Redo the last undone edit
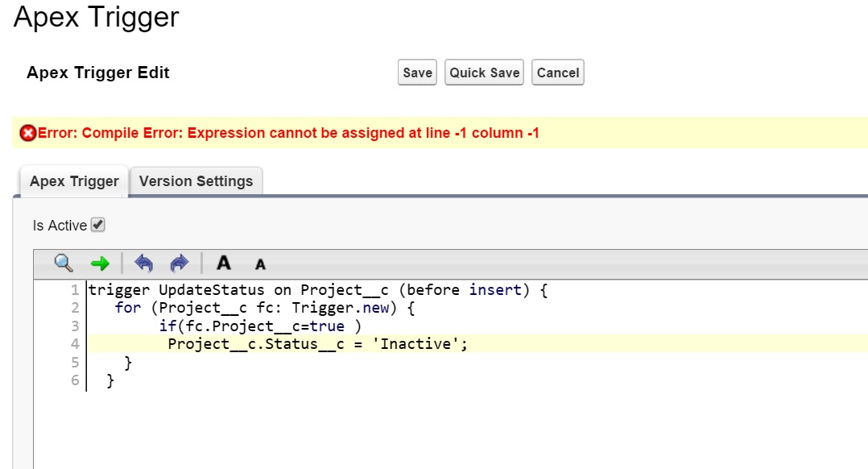 tap(179, 264)
